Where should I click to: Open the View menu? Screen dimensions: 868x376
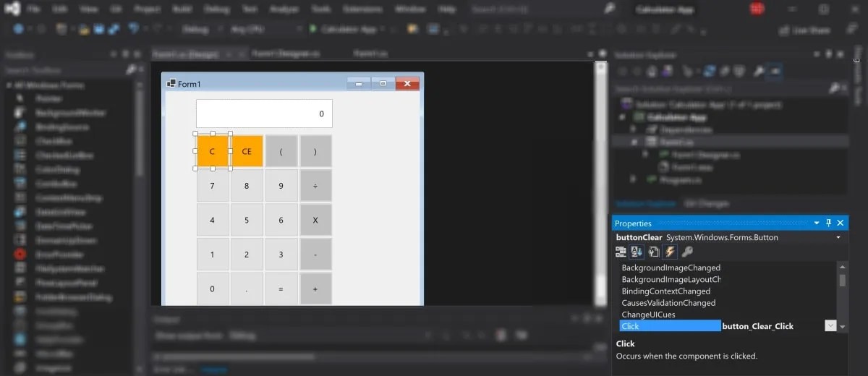pyautogui.click(x=88, y=9)
